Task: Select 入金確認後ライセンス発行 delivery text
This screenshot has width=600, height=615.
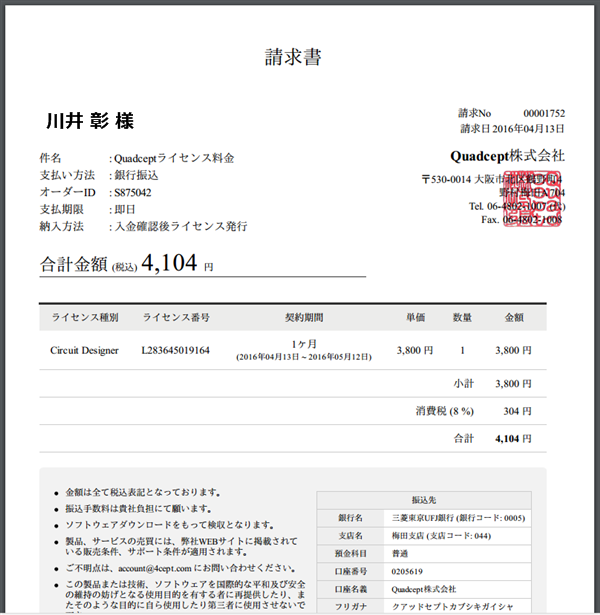Action: click(x=181, y=226)
